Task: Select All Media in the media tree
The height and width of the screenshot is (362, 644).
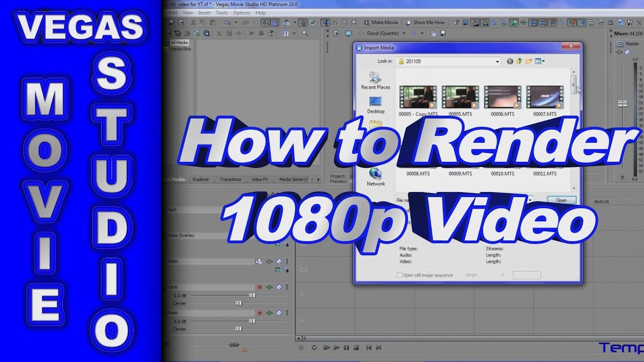Action: pyautogui.click(x=180, y=43)
